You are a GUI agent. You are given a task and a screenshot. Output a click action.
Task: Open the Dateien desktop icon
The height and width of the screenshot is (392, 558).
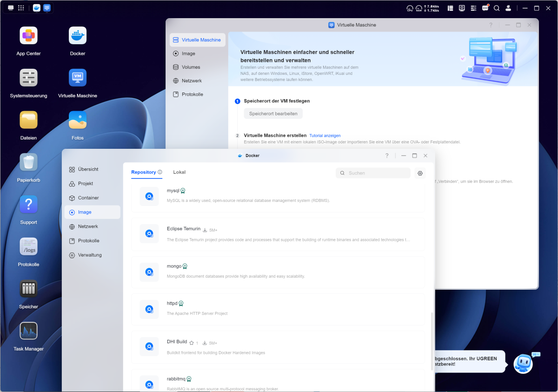click(x=28, y=120)
